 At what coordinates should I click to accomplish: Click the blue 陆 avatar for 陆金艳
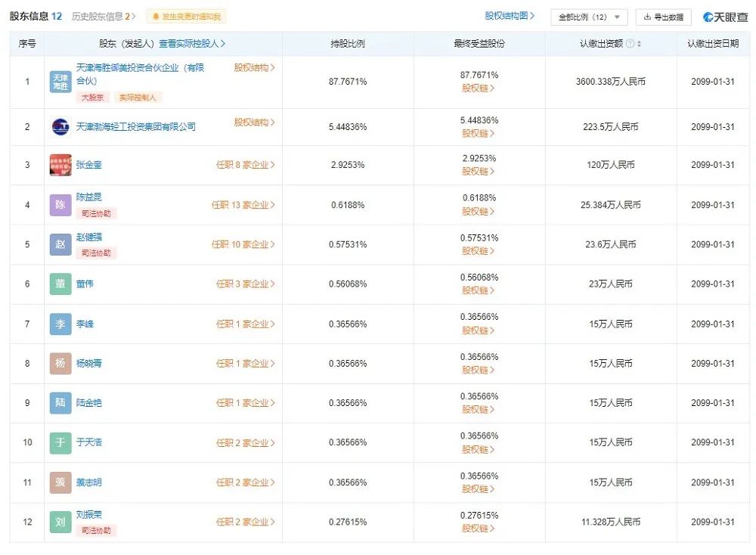[x=60, y=403]
